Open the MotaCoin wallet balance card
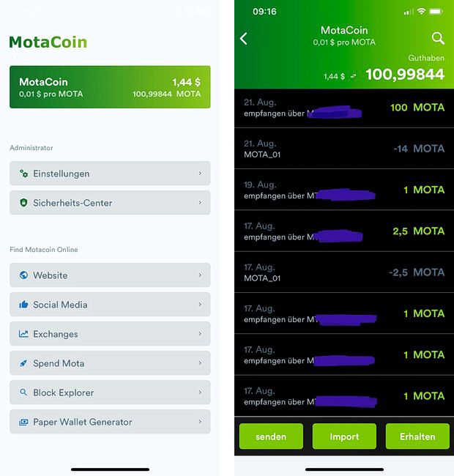 pos(110,87)
